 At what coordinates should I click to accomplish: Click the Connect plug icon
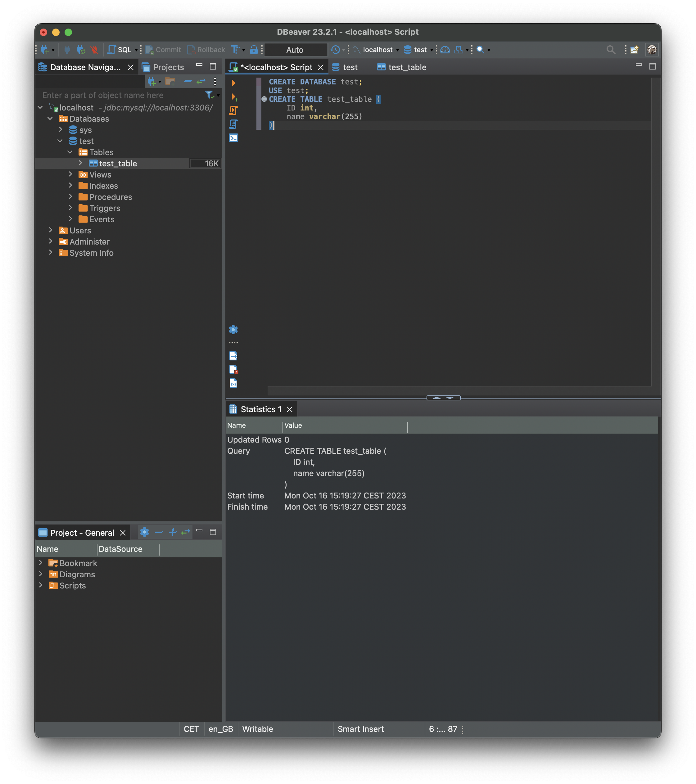67,50
